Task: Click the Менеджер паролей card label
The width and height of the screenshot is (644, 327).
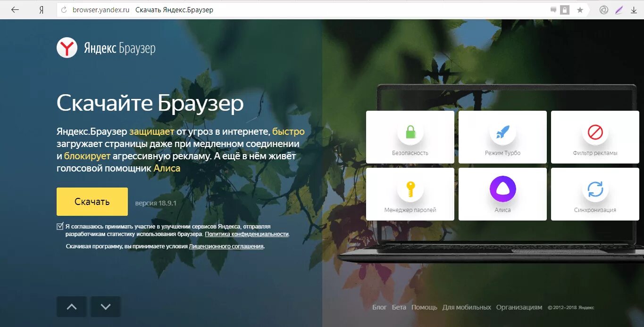Action: click(x=410, y=210)
